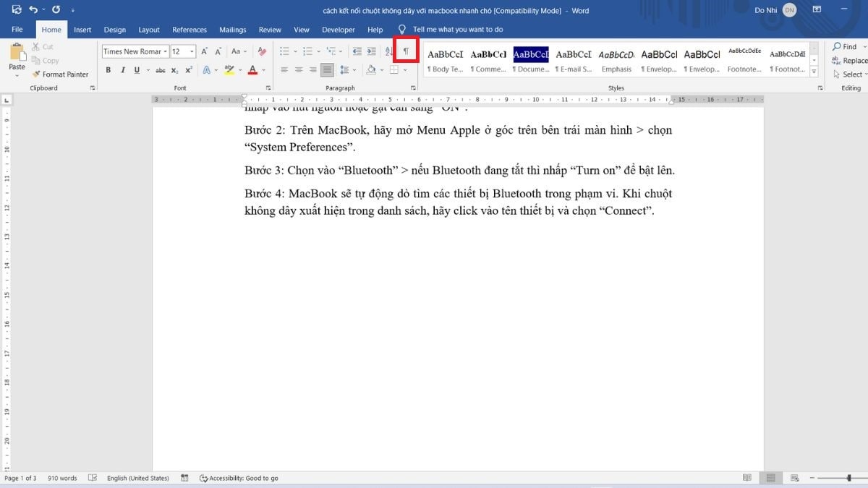This screenshot has width=868, height=488.
Task: Click the Bullets list icon
Action: [284, 51]
